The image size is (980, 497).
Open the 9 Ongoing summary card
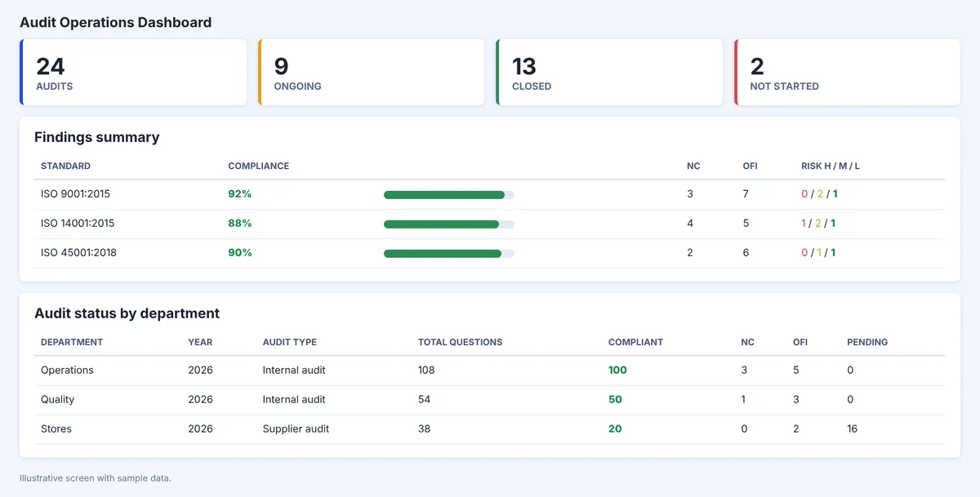pos(372,73)
